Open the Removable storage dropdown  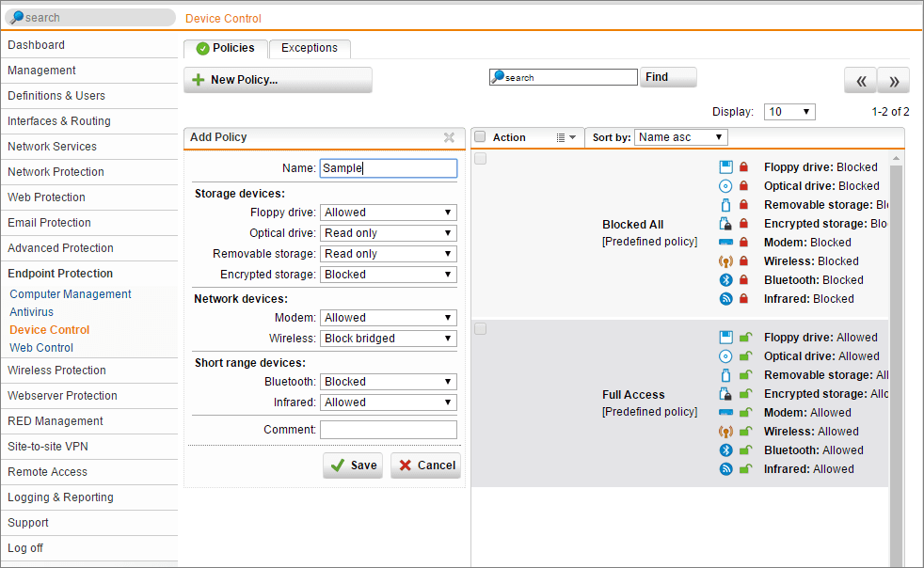click(389, 253)
